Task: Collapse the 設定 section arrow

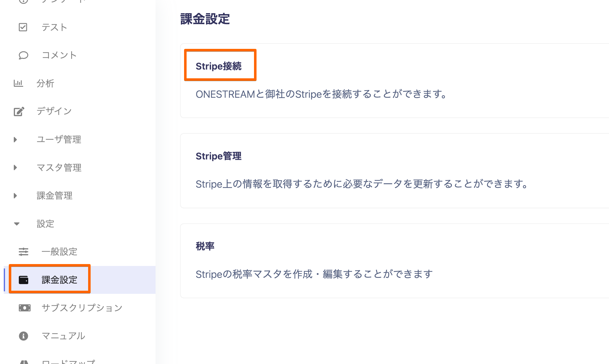Action: 17,224
